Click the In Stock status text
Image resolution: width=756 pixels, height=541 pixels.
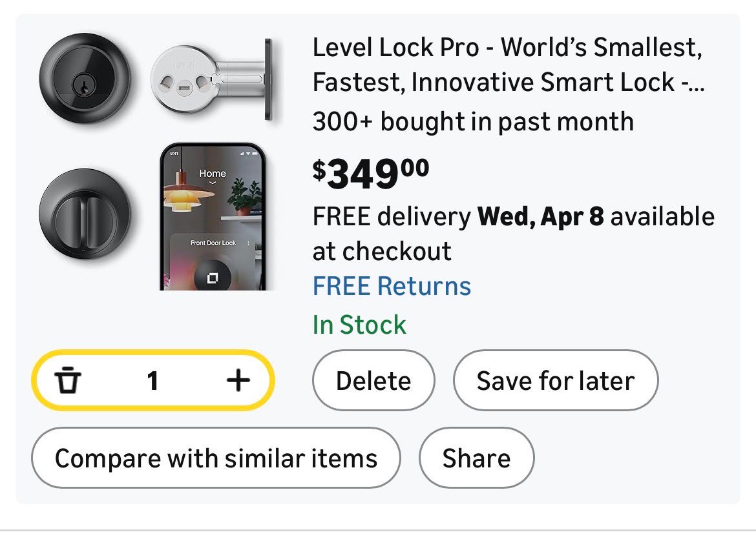click(359, 325)
